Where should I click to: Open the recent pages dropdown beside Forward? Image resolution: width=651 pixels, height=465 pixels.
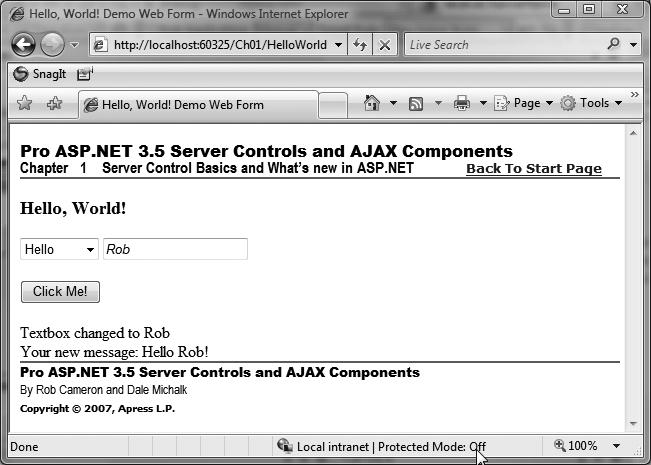74,44
